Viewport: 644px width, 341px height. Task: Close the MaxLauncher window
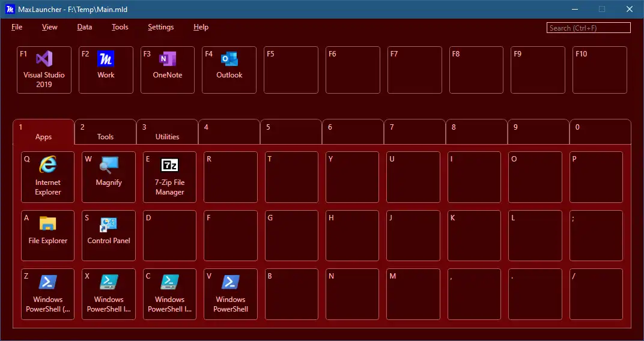(629, 9)
